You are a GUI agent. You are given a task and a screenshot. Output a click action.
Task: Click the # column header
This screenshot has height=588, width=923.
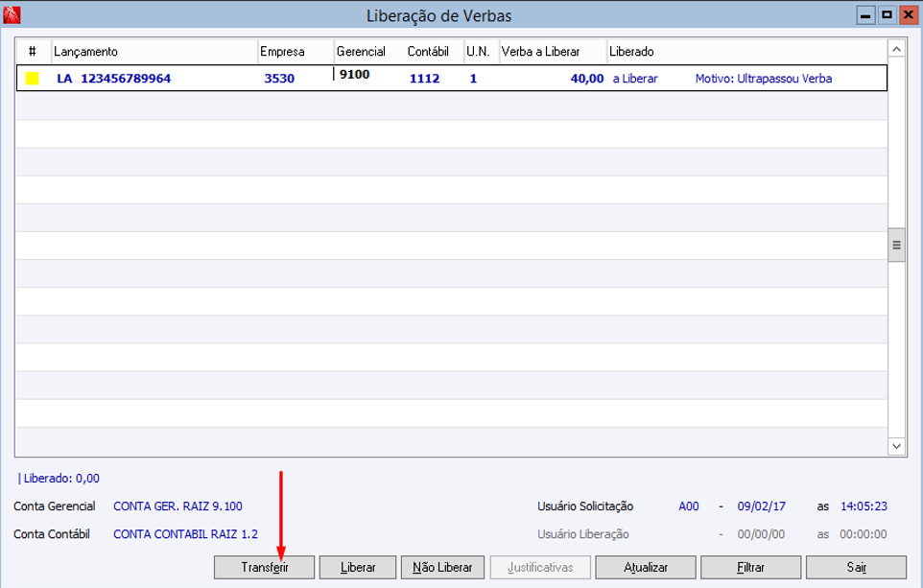click(33, 52)
